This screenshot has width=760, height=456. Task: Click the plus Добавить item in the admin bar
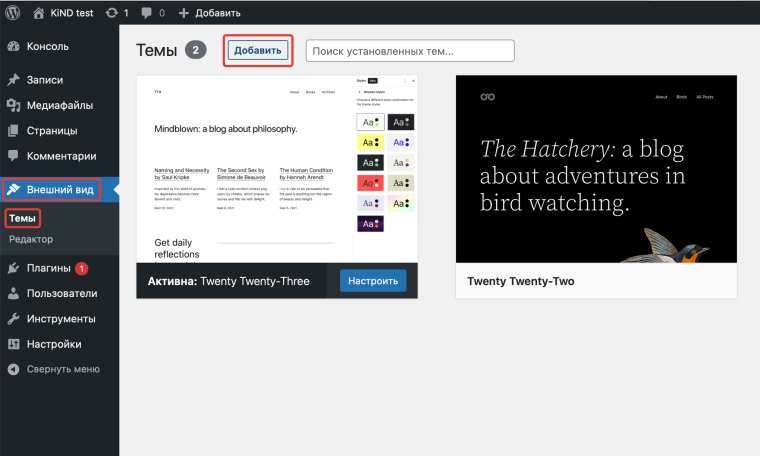[x=210, y=13]
